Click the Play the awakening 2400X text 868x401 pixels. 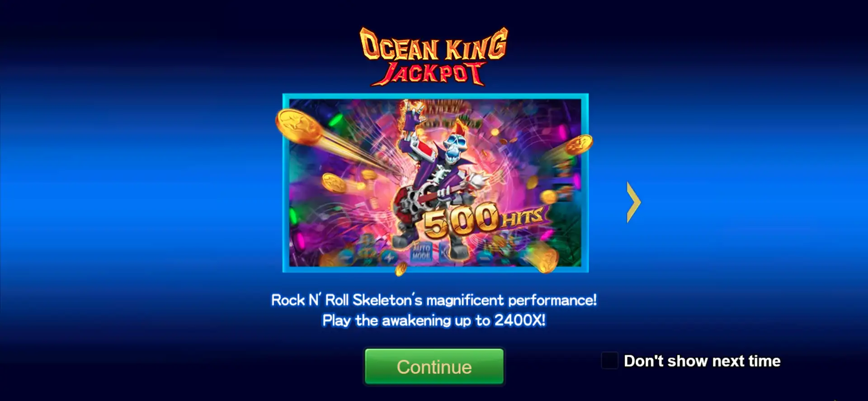tap(434, 321)
